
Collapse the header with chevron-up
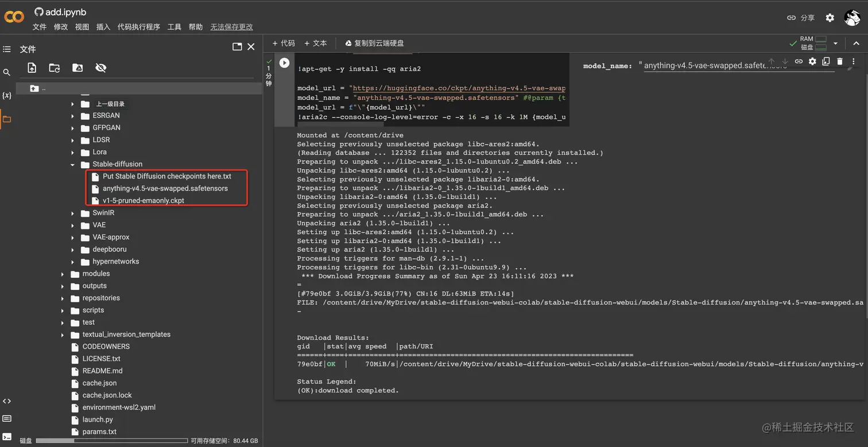point(856,43)
